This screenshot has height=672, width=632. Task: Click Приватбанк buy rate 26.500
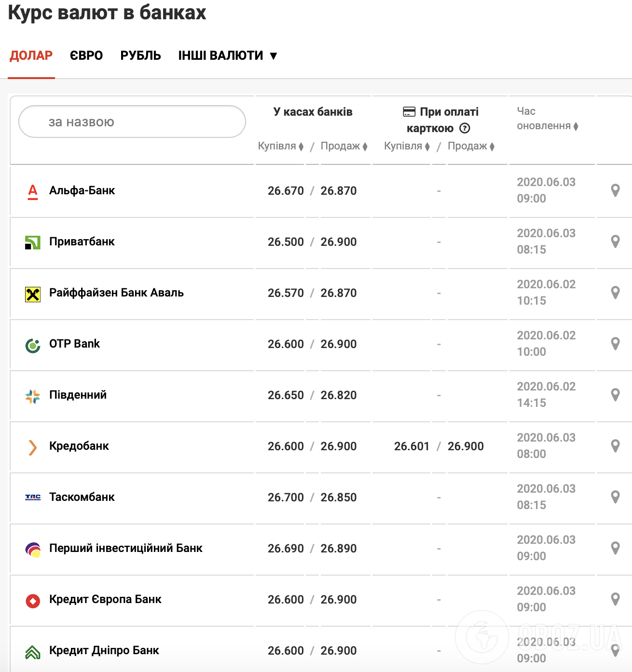coord(286,242)
